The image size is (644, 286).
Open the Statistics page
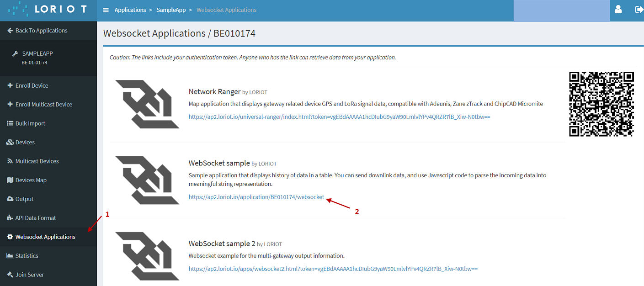[48, 256]
